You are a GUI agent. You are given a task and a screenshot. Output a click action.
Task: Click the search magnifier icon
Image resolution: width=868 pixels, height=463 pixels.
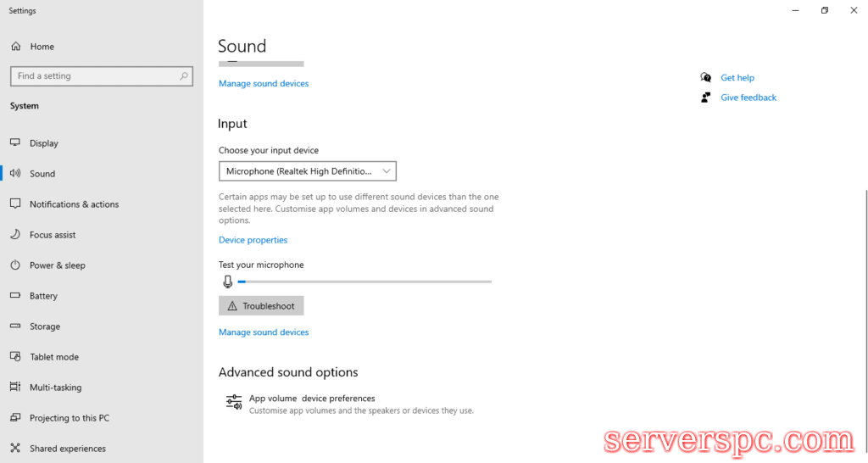click(184, 76)
